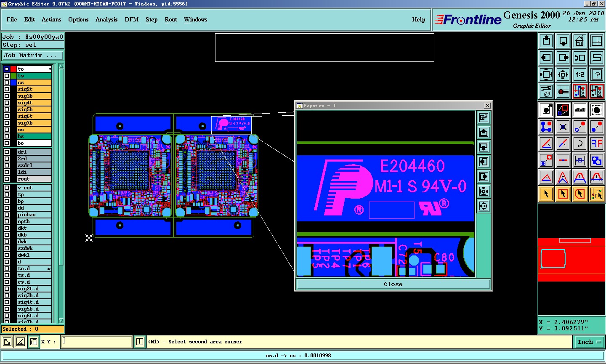Select the arrow-in-polygon selection tool
The image size is (606, 364).
point(580,194)
